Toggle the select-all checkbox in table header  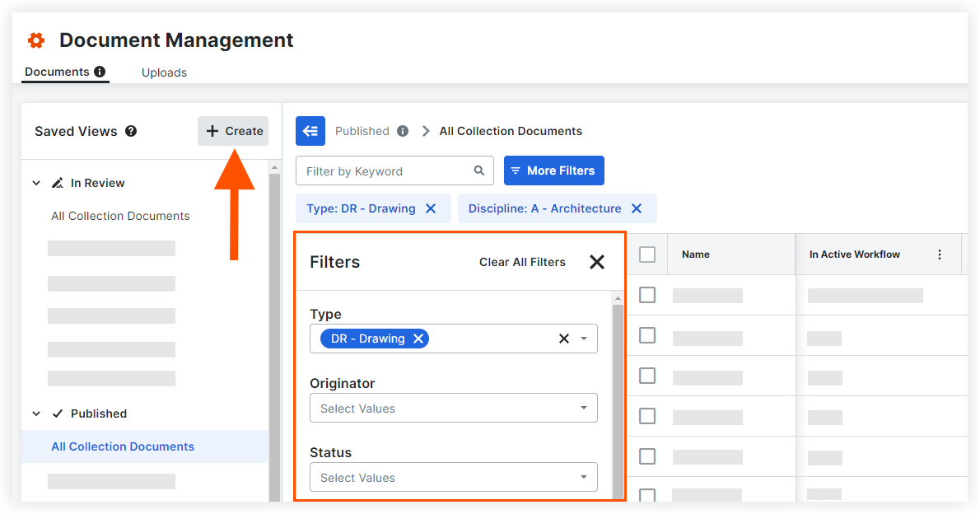click(x=647, y=255)
